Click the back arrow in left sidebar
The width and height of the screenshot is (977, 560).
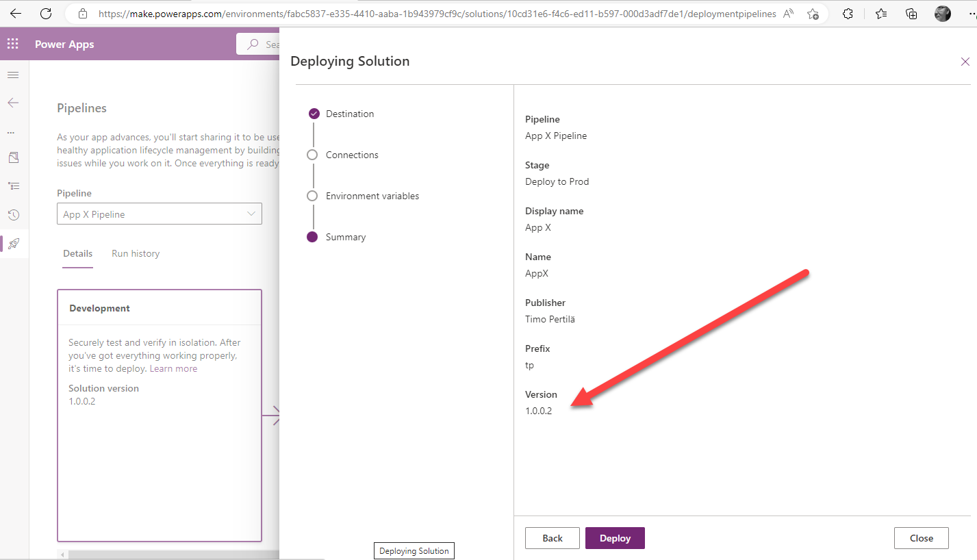click(13, 103)
